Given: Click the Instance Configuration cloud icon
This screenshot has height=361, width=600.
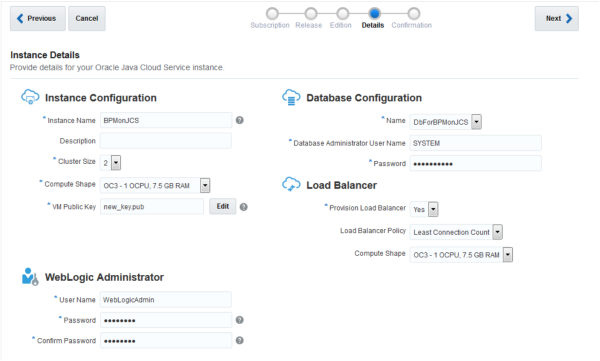Looking at the screenshot, I should click(30, 97).
